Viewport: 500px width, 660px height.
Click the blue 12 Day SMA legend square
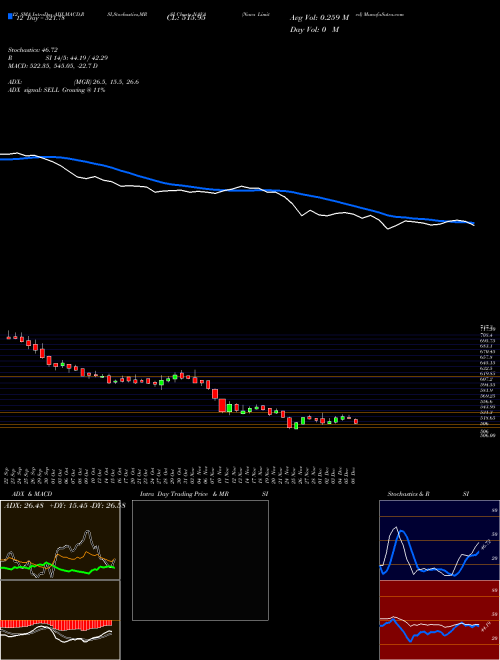(x=10, y=16)
